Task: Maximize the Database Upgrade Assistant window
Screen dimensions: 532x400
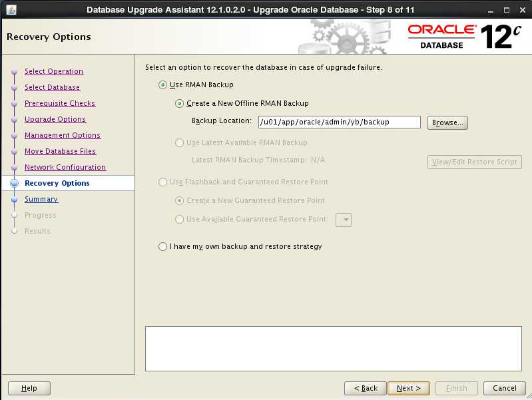Action: (507, 10)
